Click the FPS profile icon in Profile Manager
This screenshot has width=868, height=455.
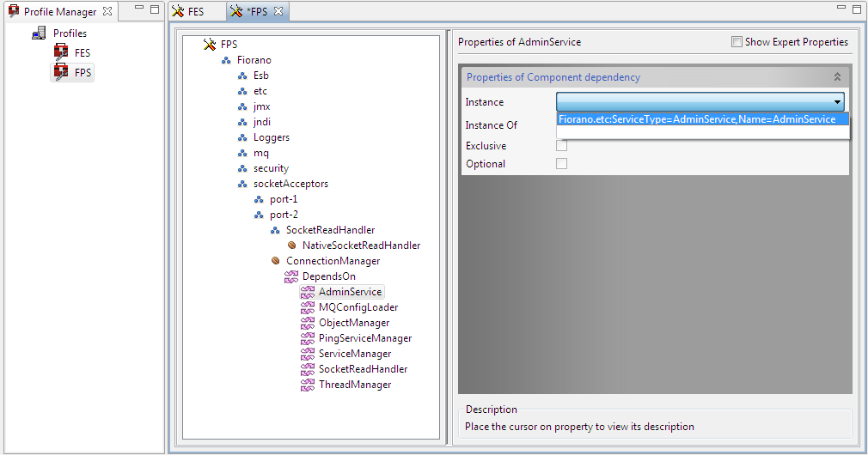click(61, 73)
